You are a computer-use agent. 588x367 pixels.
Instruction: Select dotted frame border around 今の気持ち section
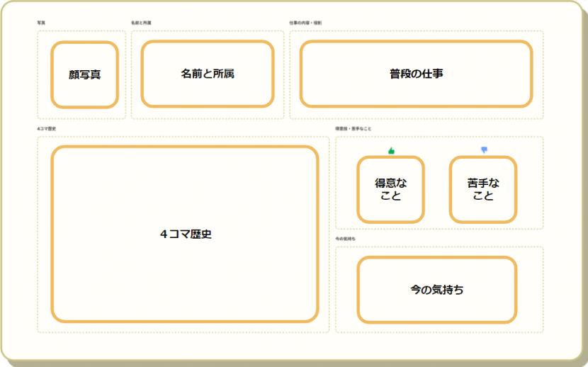pyautogui.click(x=336, y=289)
